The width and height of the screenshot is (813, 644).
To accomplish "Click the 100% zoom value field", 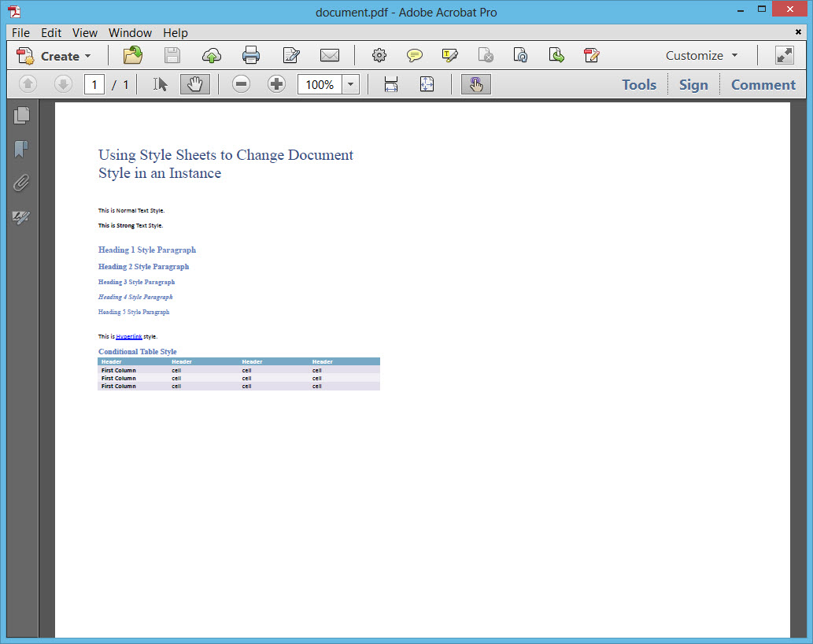I will [320, 84].
